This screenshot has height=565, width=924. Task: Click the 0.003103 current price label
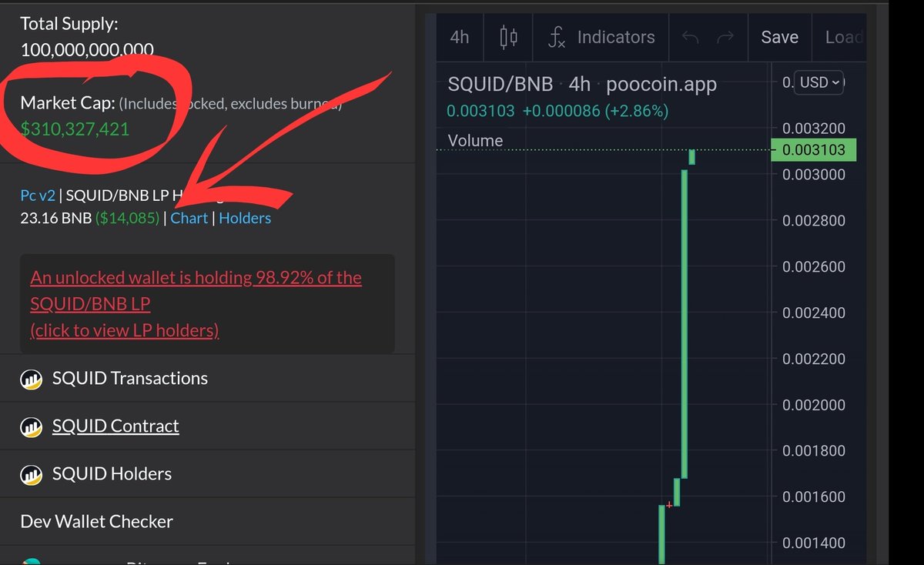[815, 150]
